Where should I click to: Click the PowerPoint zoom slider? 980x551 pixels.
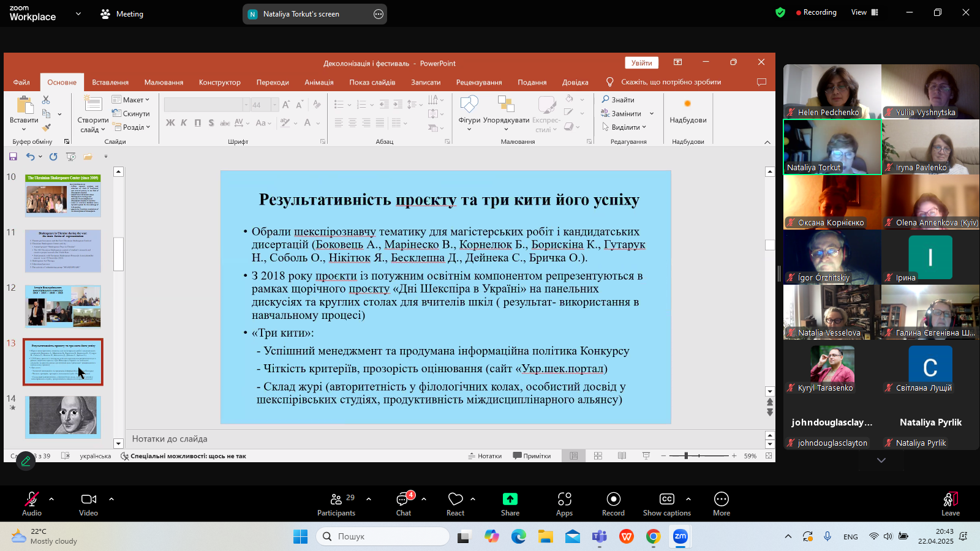(x=687, y=455)
